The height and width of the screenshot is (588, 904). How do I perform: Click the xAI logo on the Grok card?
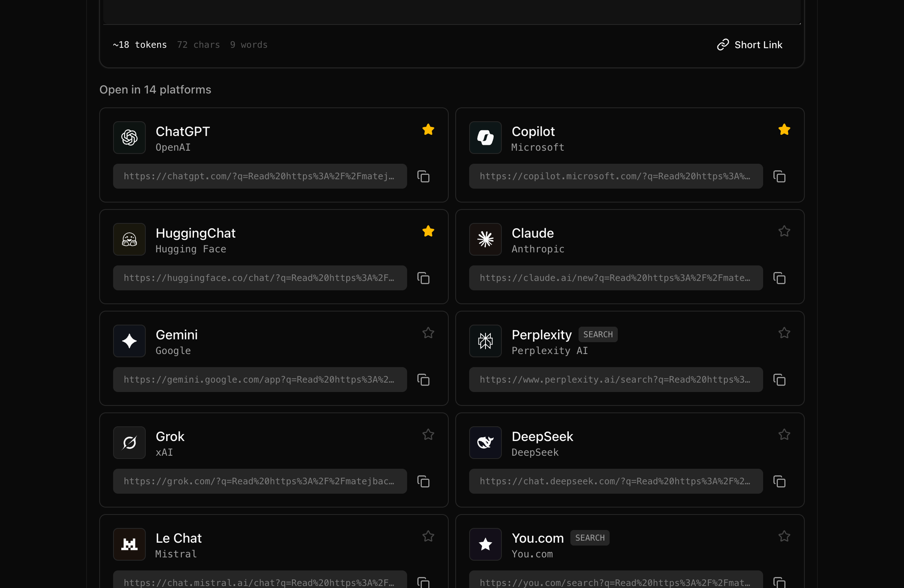tap(129, 443)
